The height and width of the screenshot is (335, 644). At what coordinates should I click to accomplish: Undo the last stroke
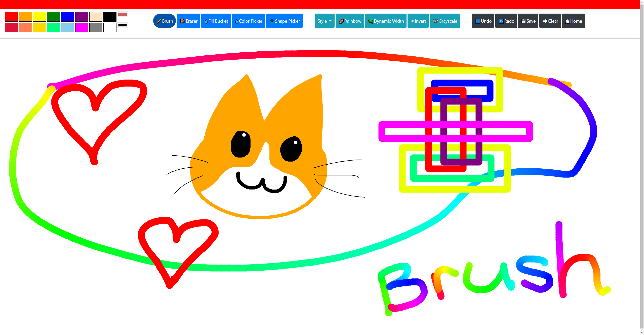pyautogui.click(x=483, y=21)
